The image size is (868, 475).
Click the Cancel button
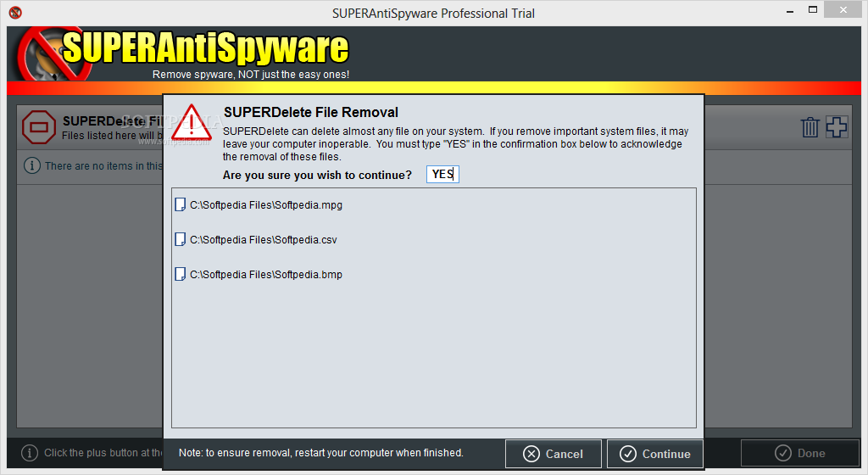(553, 454)
